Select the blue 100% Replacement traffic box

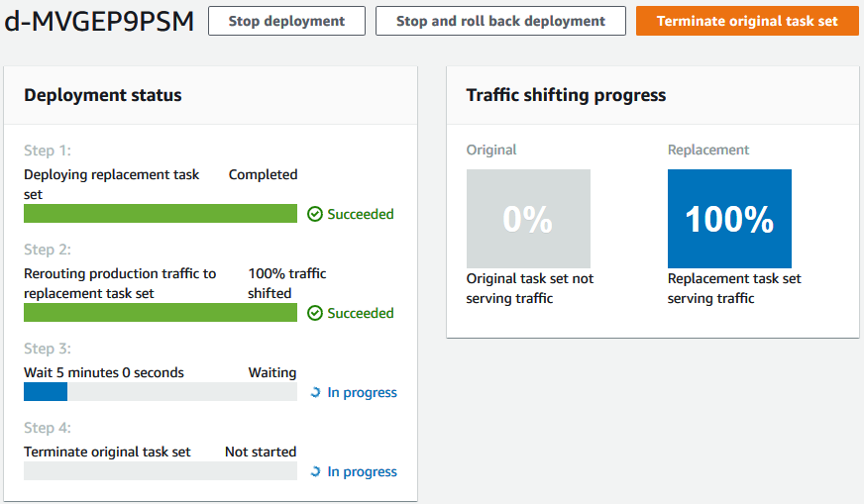point(729,219)
